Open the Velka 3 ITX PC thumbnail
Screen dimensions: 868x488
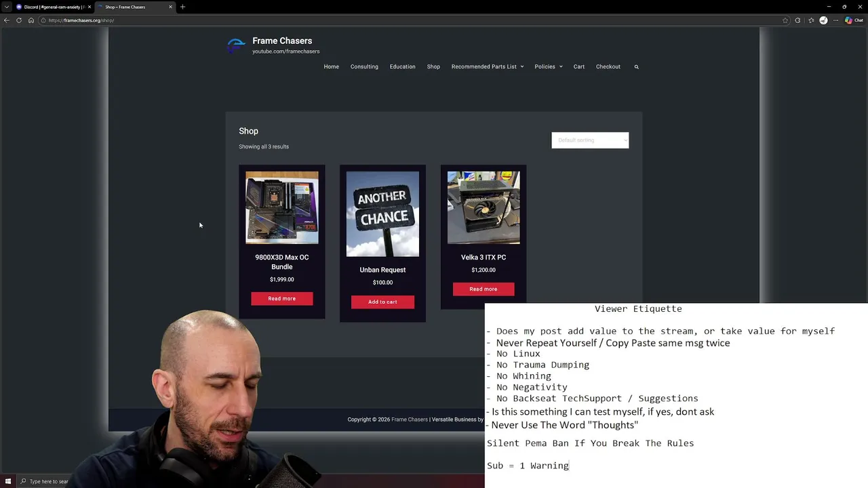pyautogui.click(x=484, y=207)
